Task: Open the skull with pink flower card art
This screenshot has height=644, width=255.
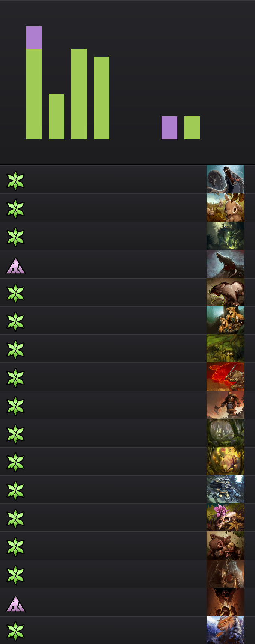Action: click(x=226, y=517)
